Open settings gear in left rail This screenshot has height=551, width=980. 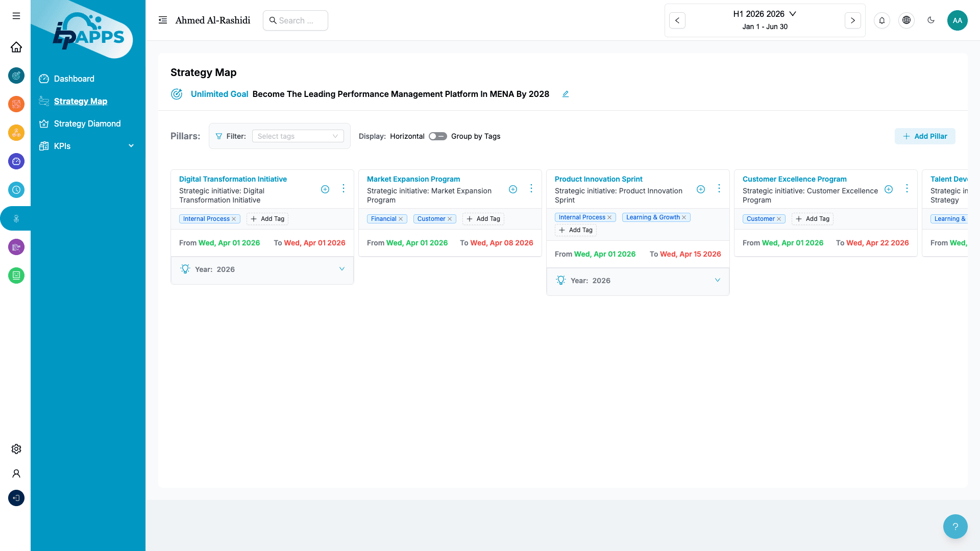16,449
